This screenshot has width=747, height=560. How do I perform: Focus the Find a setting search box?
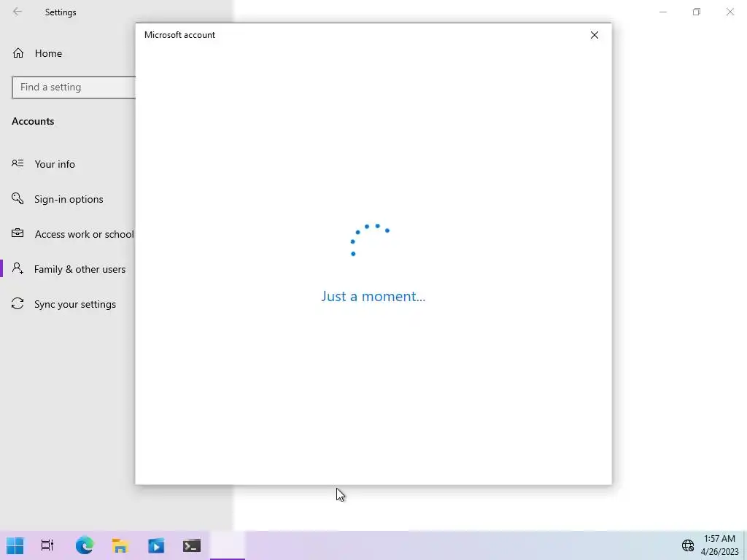pyautogui.click(x=74, y=87)
